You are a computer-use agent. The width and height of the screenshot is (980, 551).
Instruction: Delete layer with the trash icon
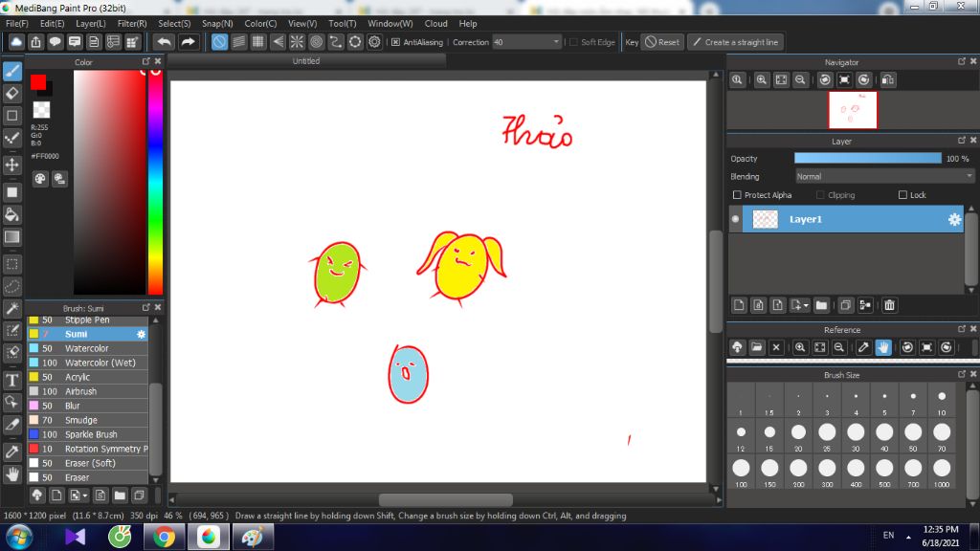pos(889,305)
